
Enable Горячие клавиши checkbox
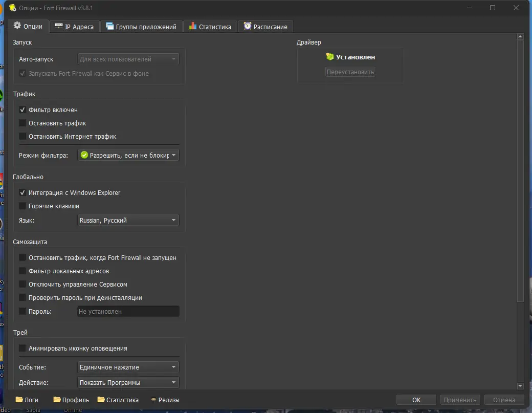pyautogui.click(x=23, y=206)
